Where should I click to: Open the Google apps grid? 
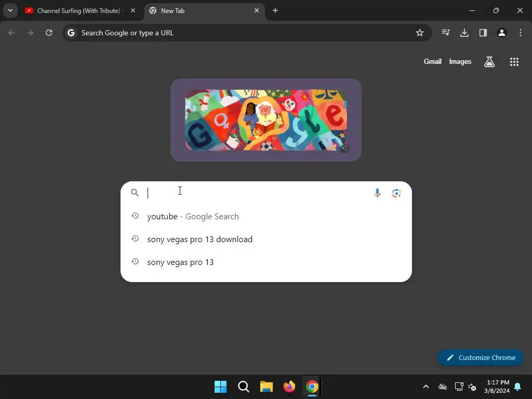pos(514,62)
